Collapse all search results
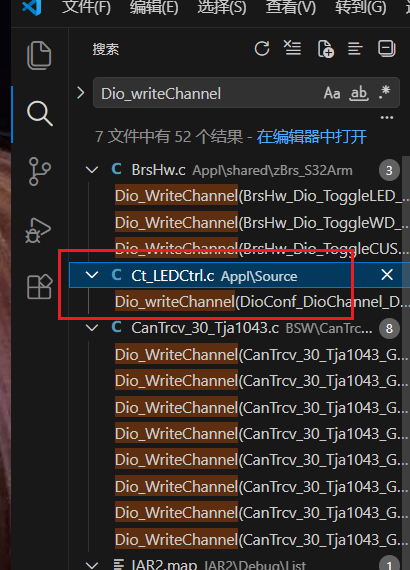The width and height of the screenshot is (410, 570). coord(387,48)
